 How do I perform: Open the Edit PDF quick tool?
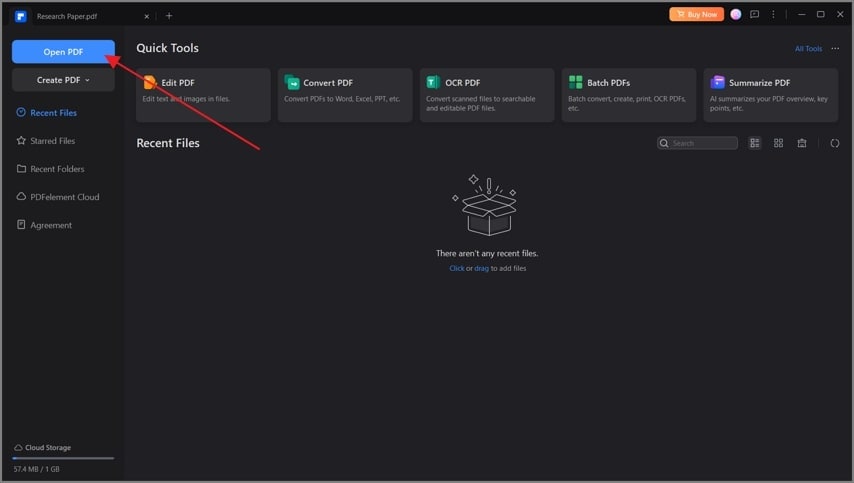[203, 95]
